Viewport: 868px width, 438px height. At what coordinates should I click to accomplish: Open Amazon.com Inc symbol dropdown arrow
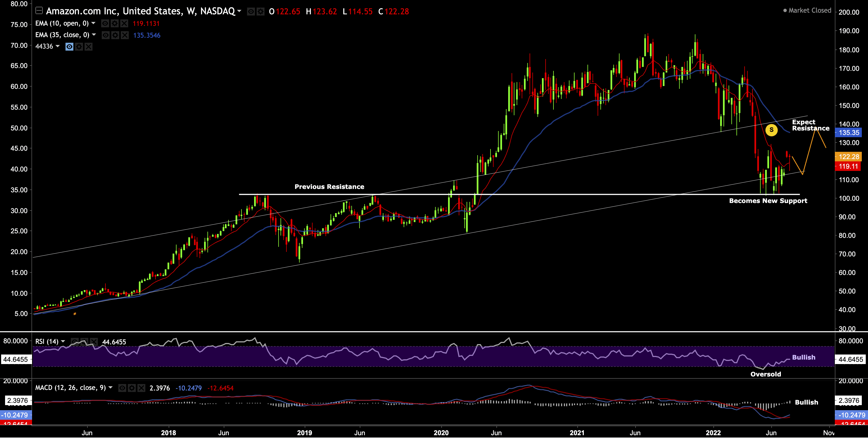click(239, 11)
